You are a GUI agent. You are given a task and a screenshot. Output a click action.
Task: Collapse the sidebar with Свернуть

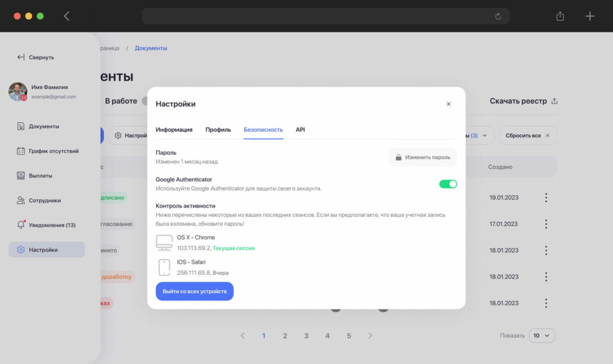point(35,57)
